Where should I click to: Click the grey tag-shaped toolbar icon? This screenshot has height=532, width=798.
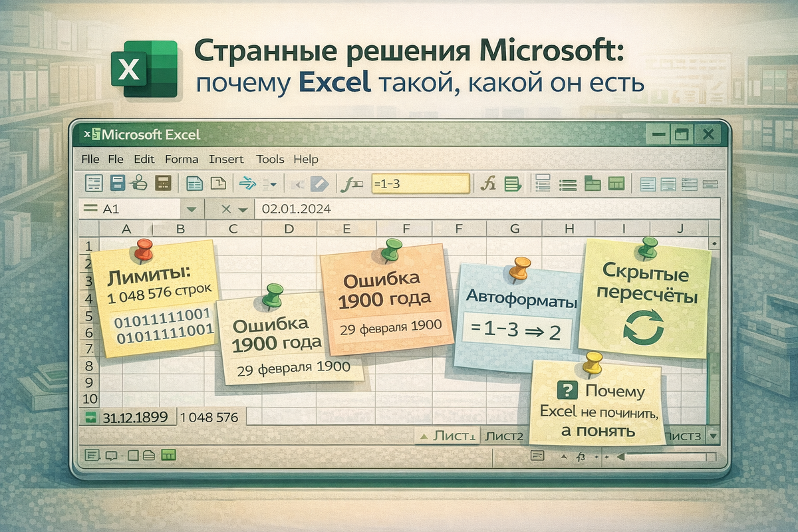pos(320,184)
